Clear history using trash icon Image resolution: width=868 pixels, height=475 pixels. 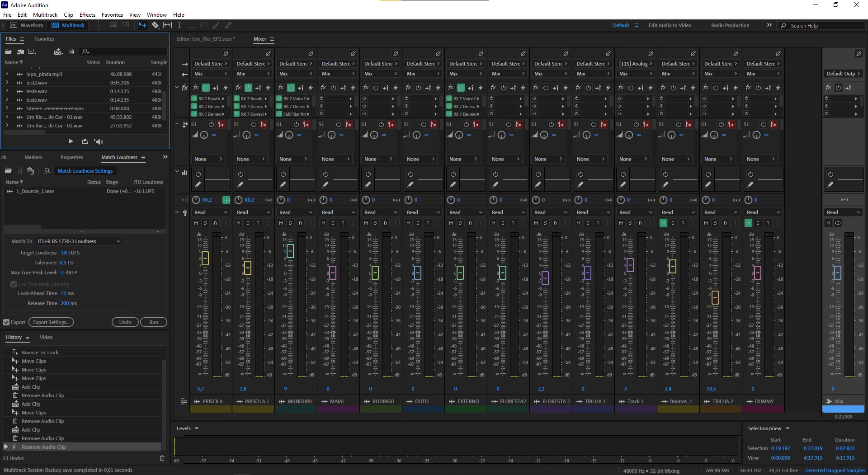(x=162, y=458)
